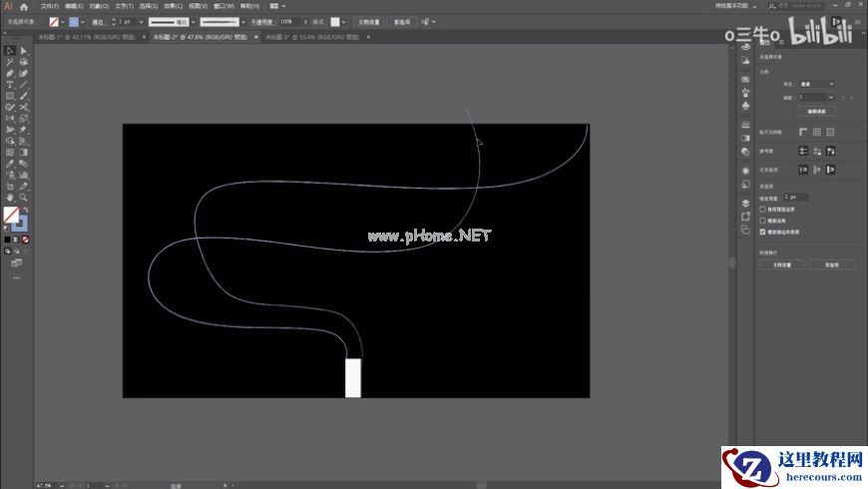Screen dimensions: 868x489
Task: Select the Blend tool
Action: [x=23, y=164]
